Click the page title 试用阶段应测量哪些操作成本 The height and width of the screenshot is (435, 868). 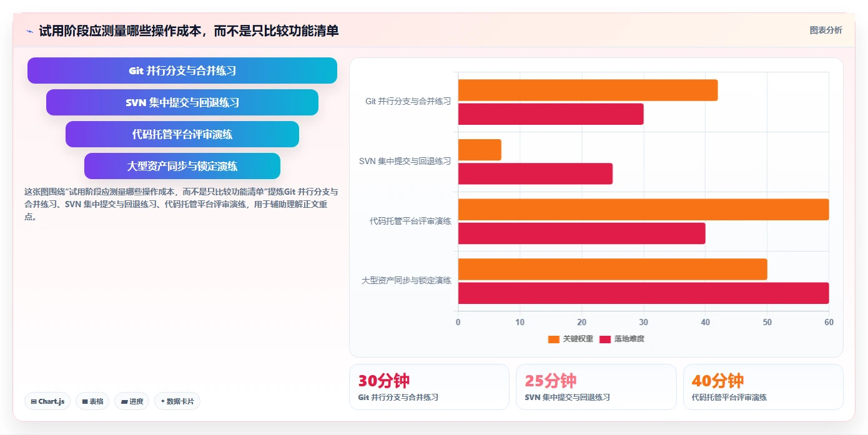[x=189, y=31]
